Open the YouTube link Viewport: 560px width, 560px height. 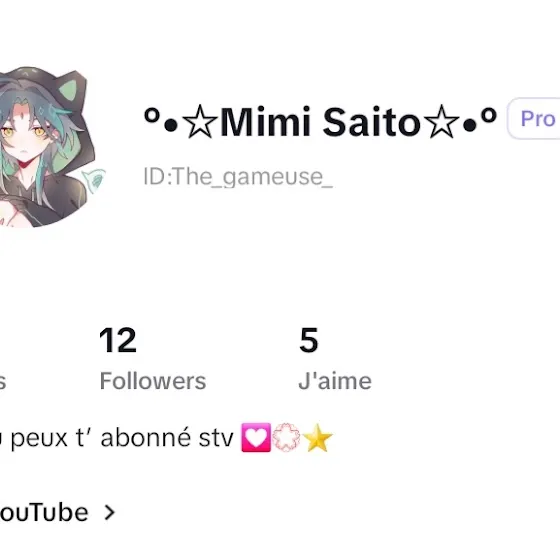(44, 512)
